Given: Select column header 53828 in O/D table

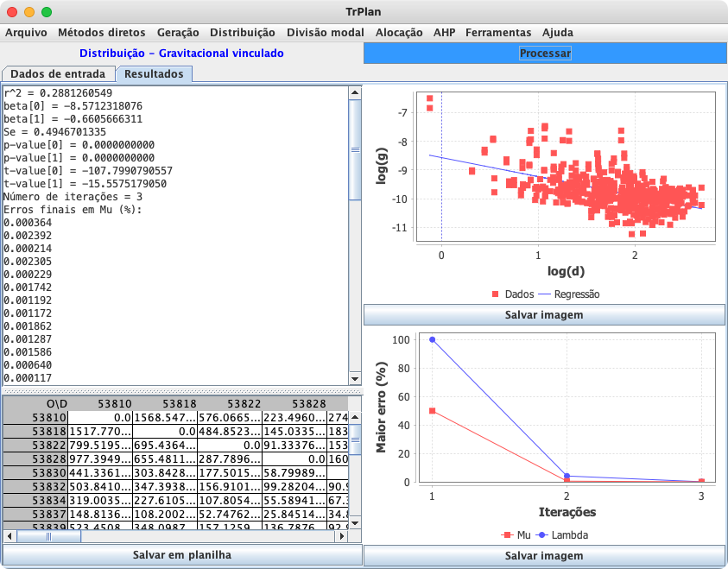Looking at the screenshot, I should pos(294,404).
